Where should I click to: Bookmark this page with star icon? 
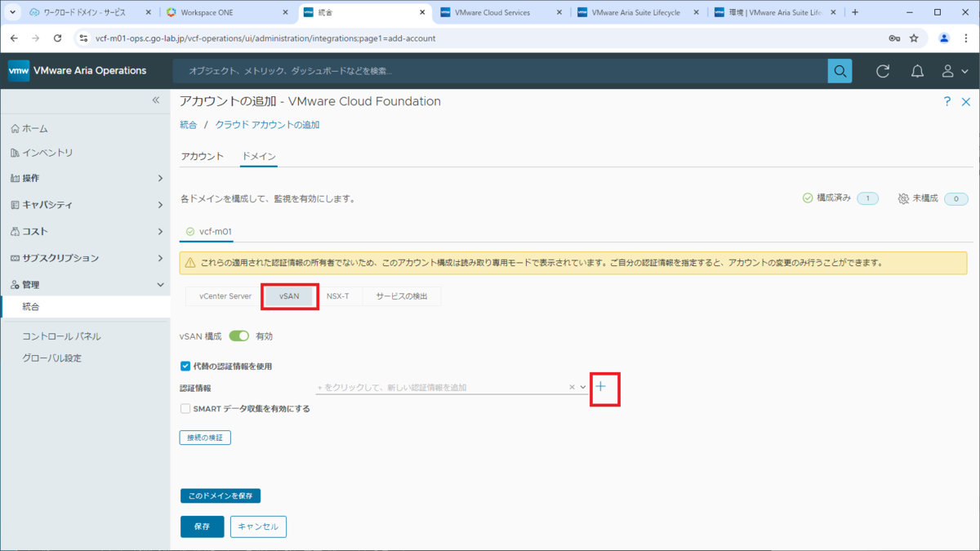click(x=914, y=38)
